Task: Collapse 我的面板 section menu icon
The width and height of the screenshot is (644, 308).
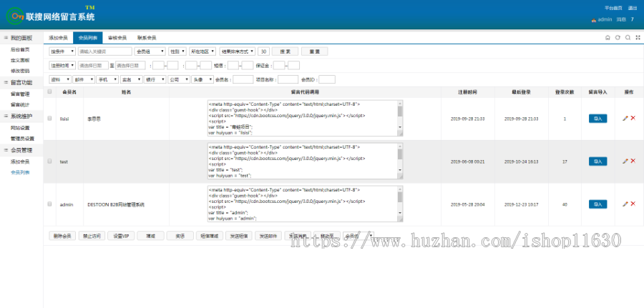Action: (x=6, y=38)
